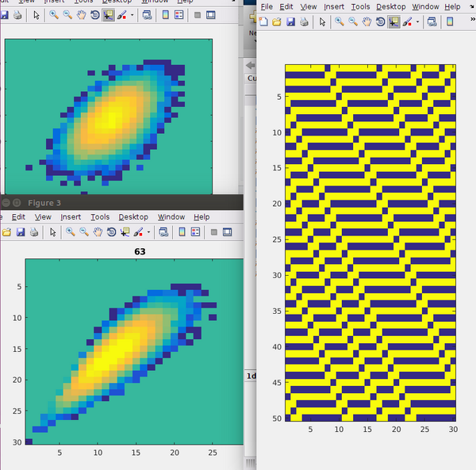Click Open File icon in Figure 3 toolbar

[6, 232]
